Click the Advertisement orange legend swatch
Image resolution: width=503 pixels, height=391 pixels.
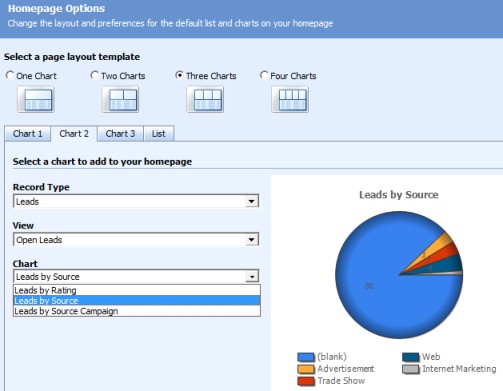tap(306, 369)
